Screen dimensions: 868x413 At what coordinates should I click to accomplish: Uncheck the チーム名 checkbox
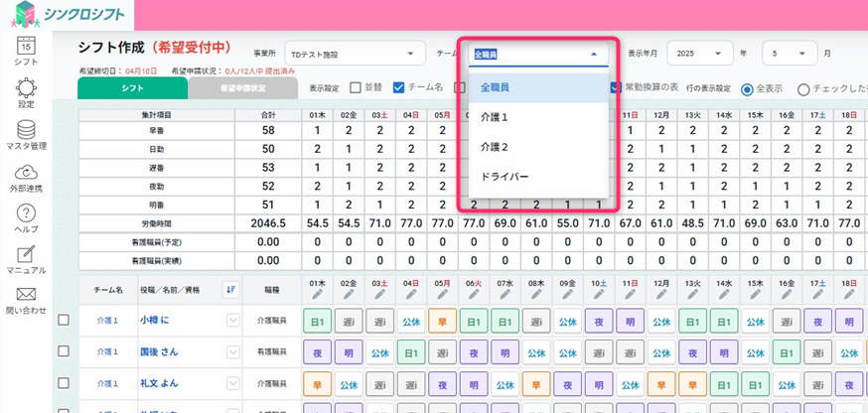click(398, 87)
